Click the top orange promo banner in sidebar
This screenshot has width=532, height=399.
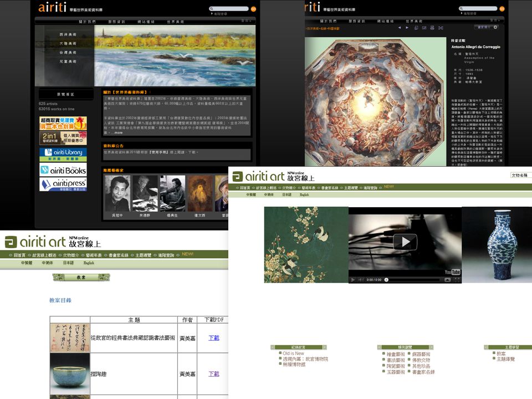tap(63, 123)
